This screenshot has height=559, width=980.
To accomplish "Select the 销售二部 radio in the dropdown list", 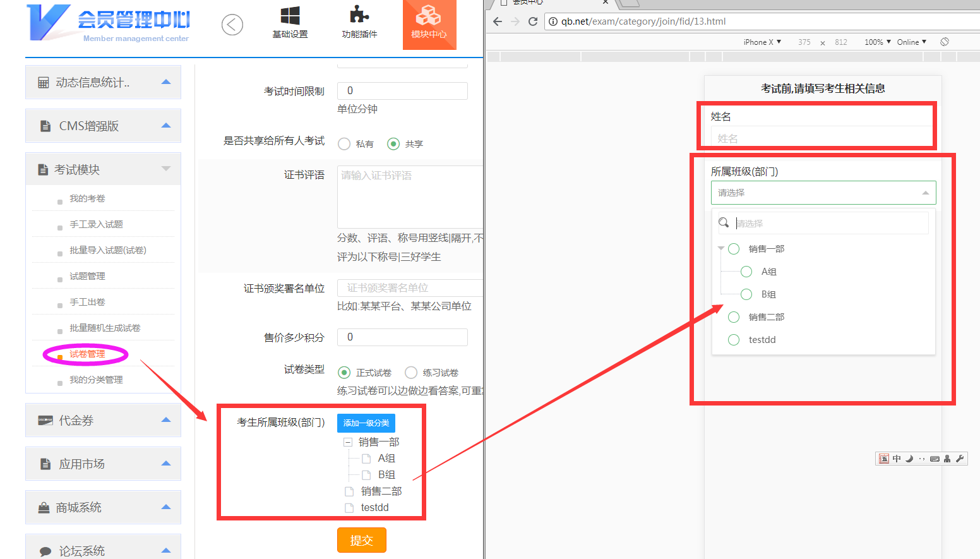I will pyautogui.click(x=734, y=317).
